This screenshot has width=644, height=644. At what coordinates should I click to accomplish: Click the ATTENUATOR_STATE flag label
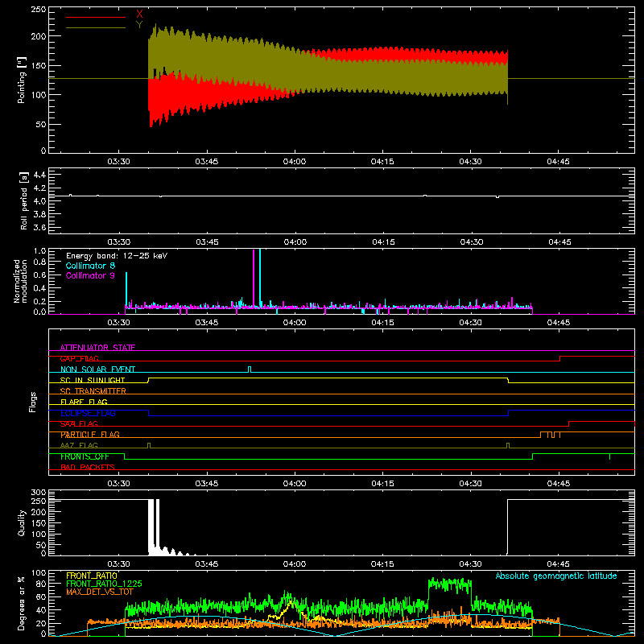97,348
